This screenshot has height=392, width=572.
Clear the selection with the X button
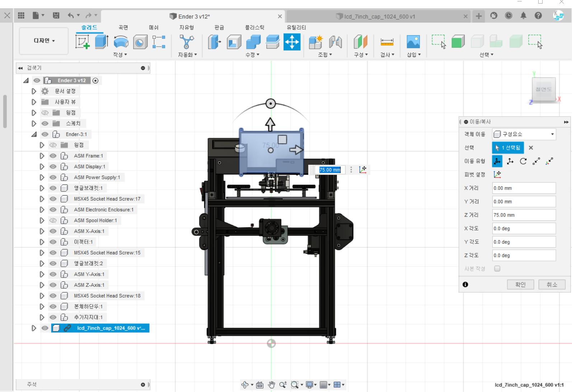531,148
